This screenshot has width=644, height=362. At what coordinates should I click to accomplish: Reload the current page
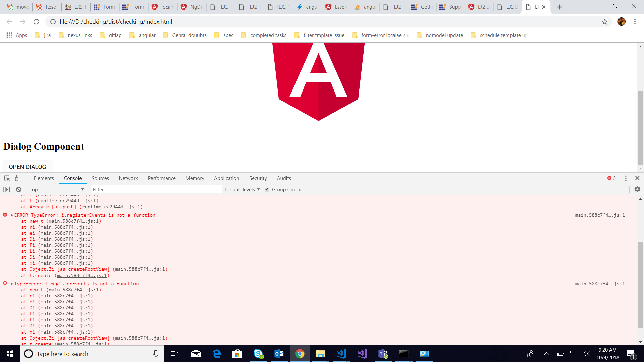click(36, 22)
